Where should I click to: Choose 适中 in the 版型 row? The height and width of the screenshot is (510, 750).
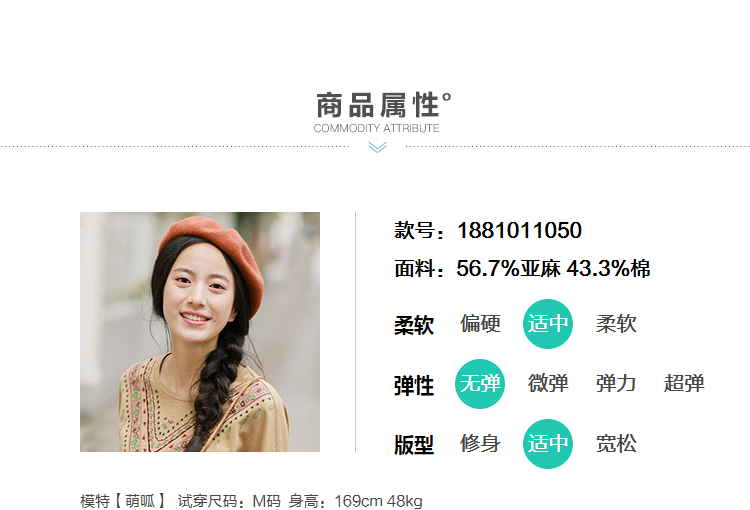click(x=548, y=443)
